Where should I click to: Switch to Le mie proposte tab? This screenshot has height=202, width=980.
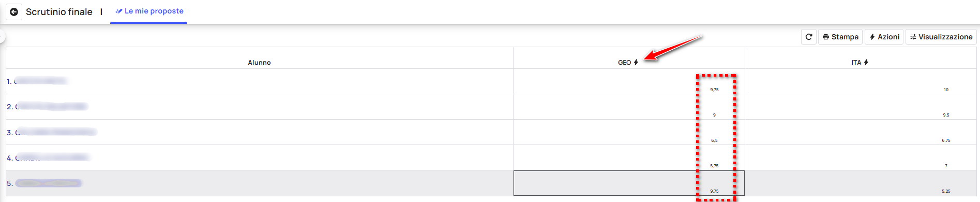click(x=149, y=11)
